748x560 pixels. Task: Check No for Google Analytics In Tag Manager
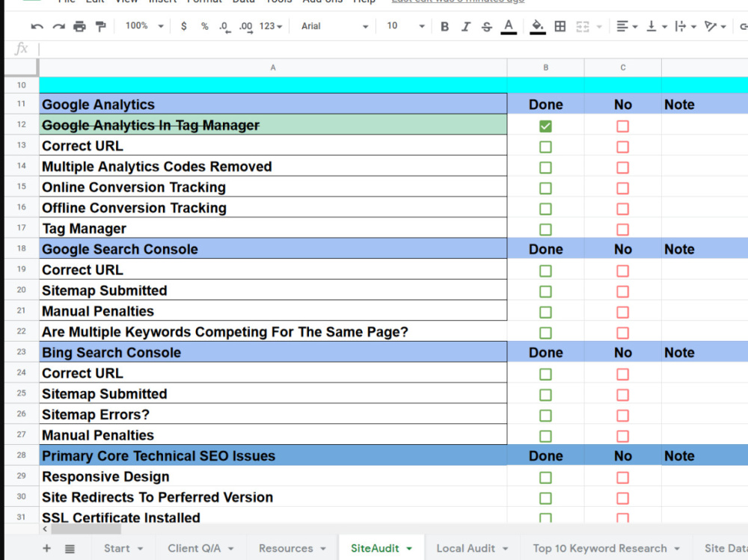click(x=622, y=126)
